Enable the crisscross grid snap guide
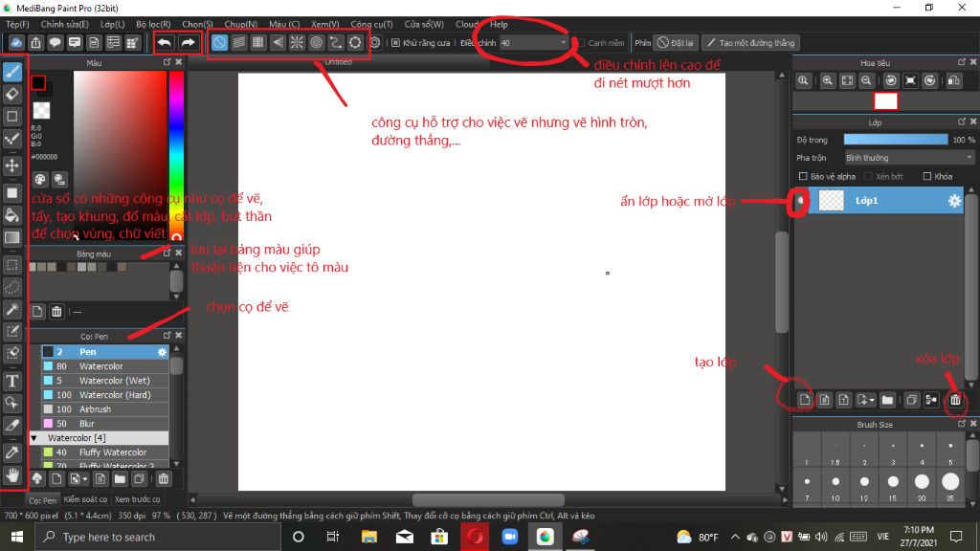This screenshot has height=551, width=980. point(258,42)
